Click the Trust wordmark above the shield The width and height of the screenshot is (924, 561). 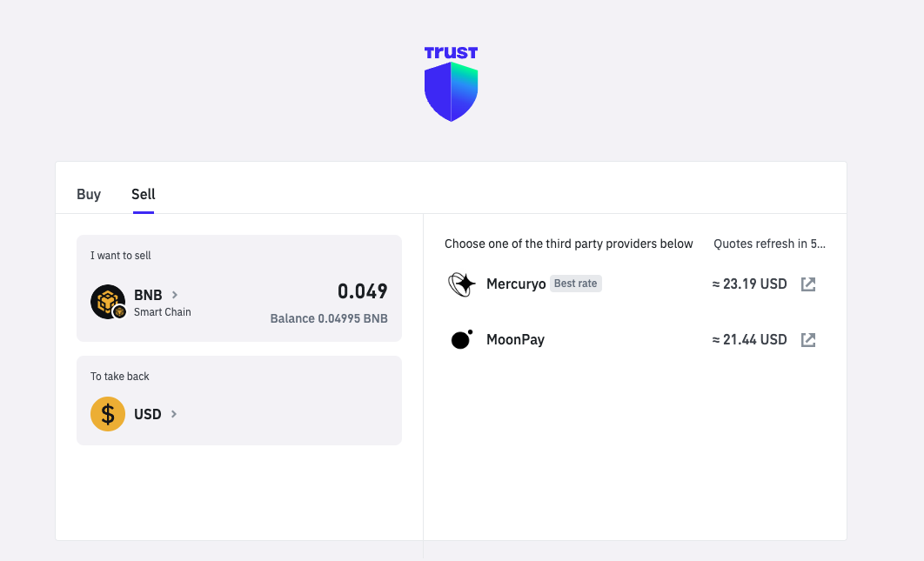pyautogui.click(x=451, y=52)
